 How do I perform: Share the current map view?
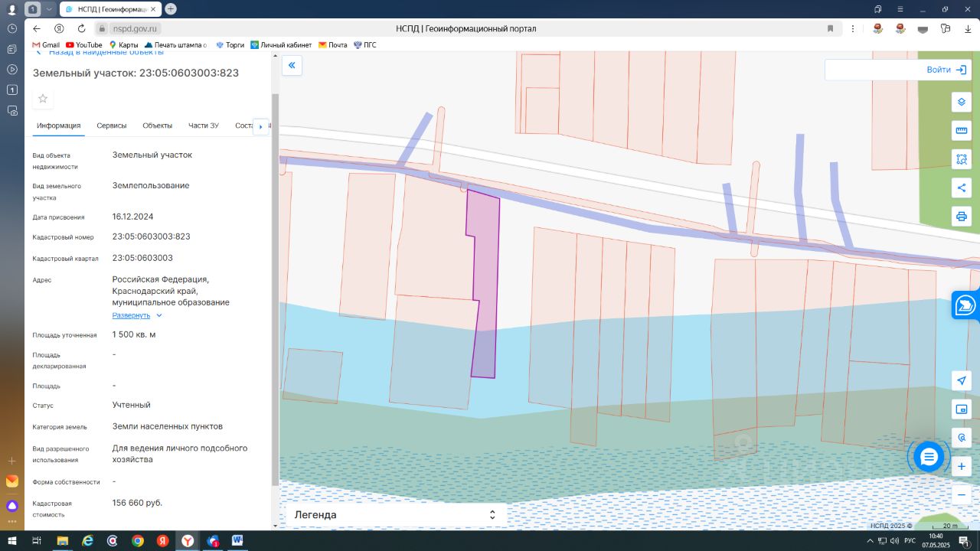tap(962, 187)
